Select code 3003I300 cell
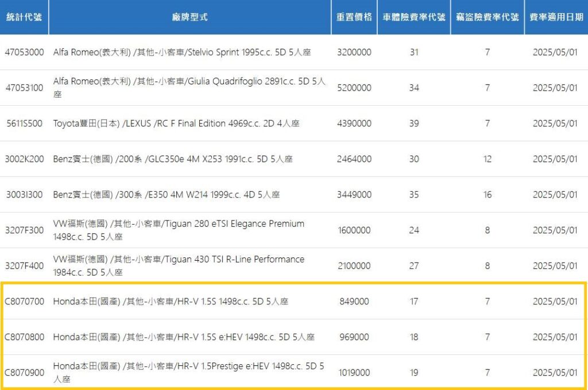Screen dimensions: 588x390 pyautogui.click(x=24, y=195)
